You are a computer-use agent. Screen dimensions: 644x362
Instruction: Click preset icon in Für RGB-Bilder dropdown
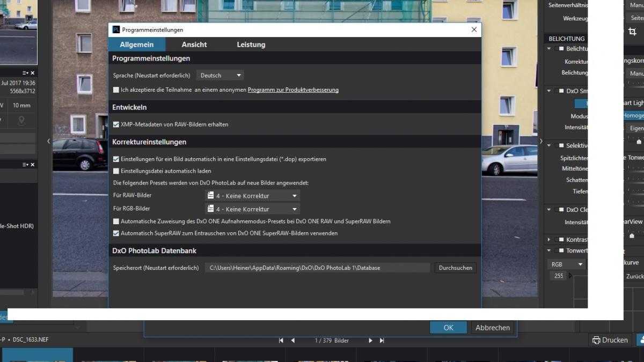pyautogui.click(x=211, y=209)
